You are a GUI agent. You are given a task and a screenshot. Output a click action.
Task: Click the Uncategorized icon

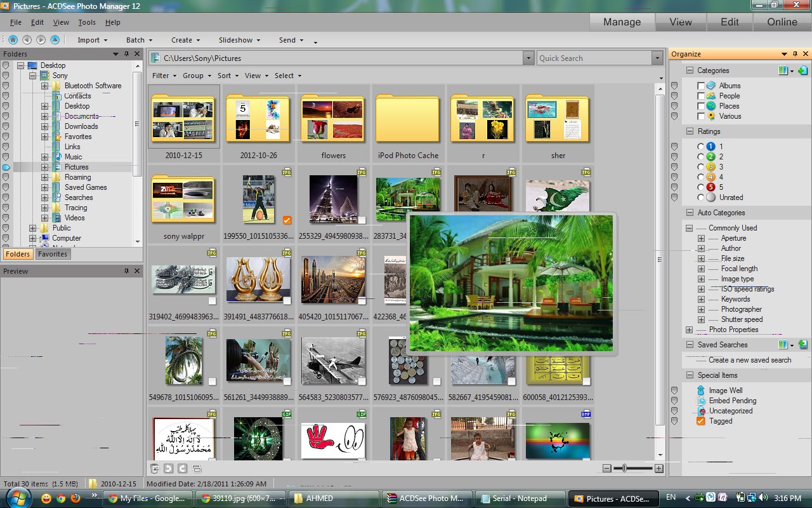(x=701, y=411)
